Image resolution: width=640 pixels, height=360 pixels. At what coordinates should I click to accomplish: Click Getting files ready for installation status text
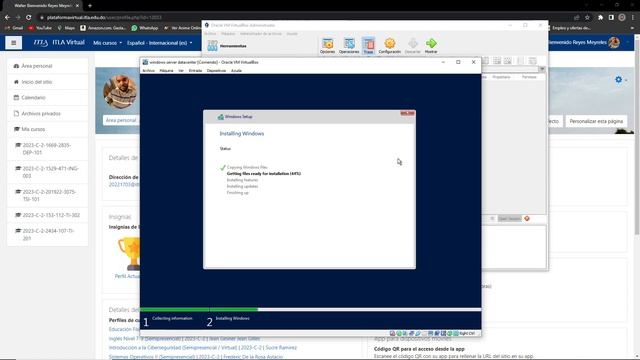click(x=264, y=173)
